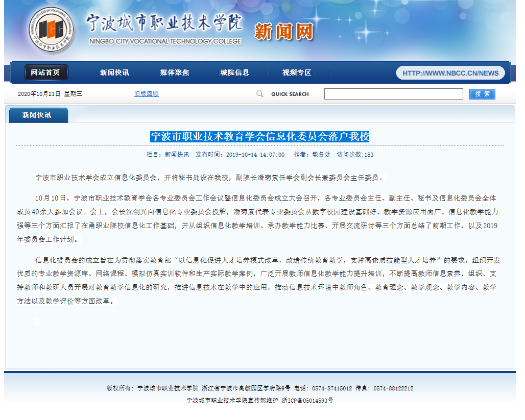The width and height of the screenshot is (525, 420).
Task: Focus the quick search text field
Action: tap(393, 94)
